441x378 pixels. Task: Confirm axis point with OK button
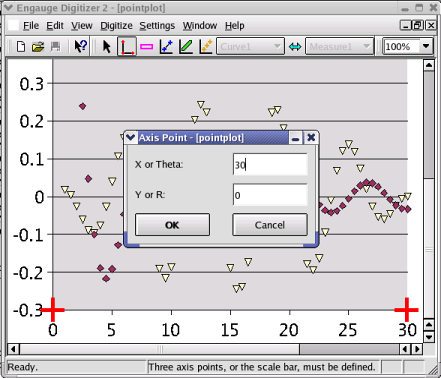(x=172, y=225)
